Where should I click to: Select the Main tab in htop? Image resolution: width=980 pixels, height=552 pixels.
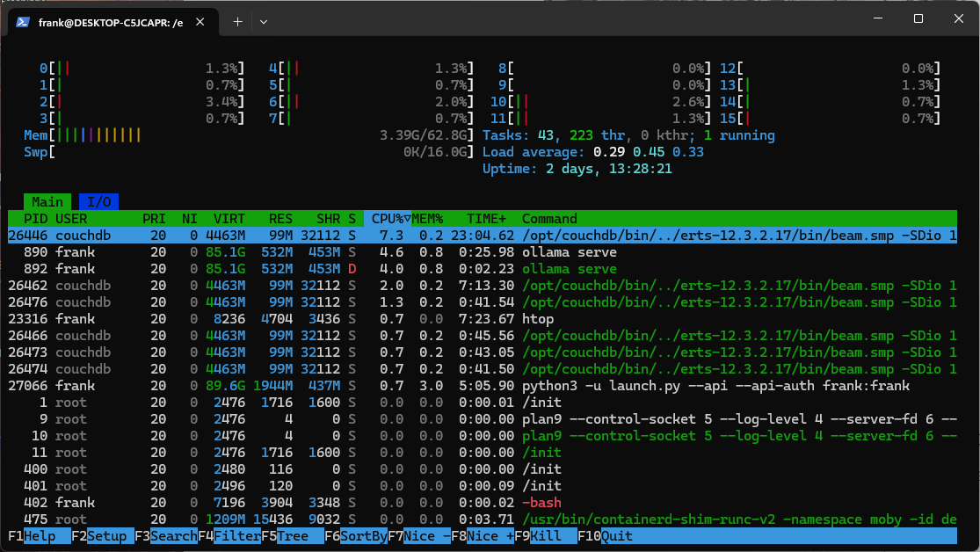click(x=47, y=202)
